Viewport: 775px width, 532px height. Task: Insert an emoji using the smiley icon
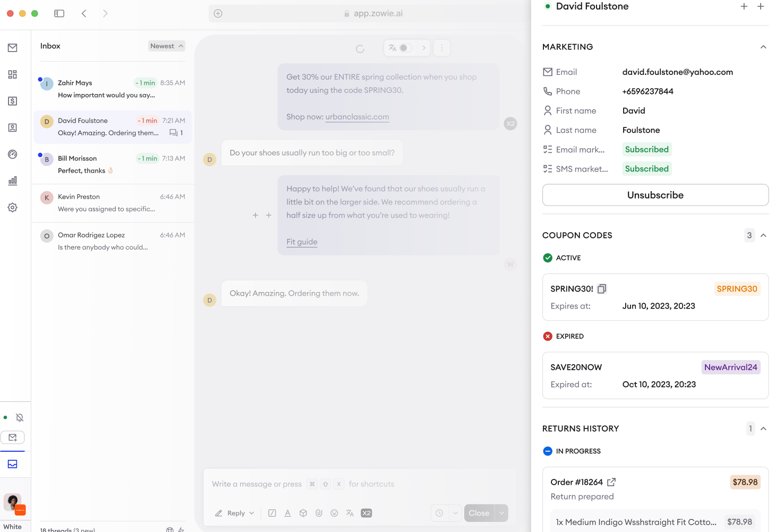coord(334,513)
